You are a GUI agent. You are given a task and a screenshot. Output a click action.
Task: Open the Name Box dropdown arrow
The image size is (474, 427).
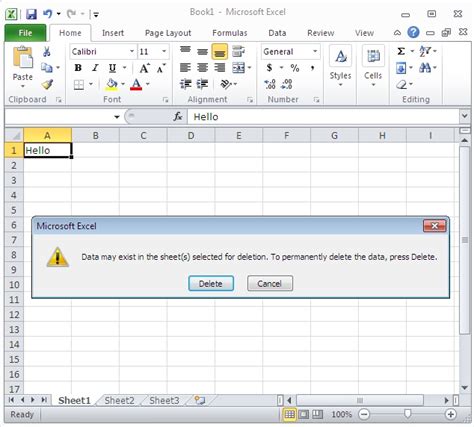coord(117,117)
